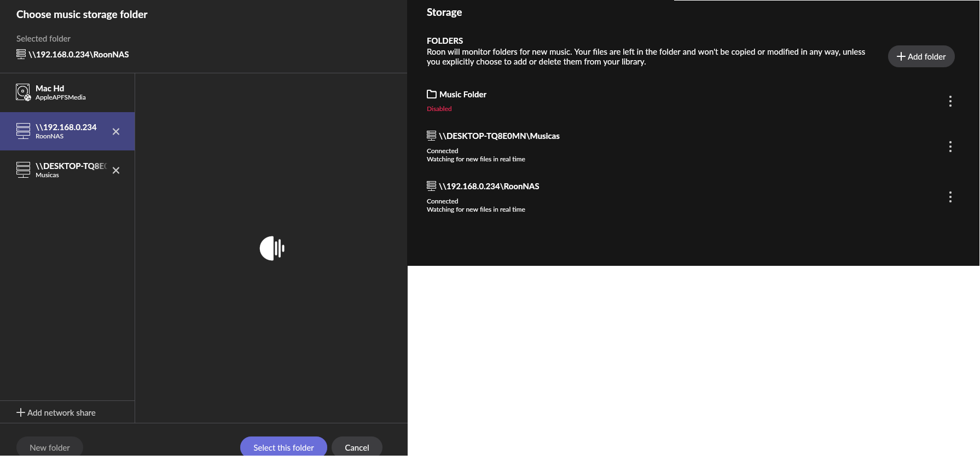
Task: Remove the DESKTOP-TQ8E Musicas share with X
Action: point(116,171)
